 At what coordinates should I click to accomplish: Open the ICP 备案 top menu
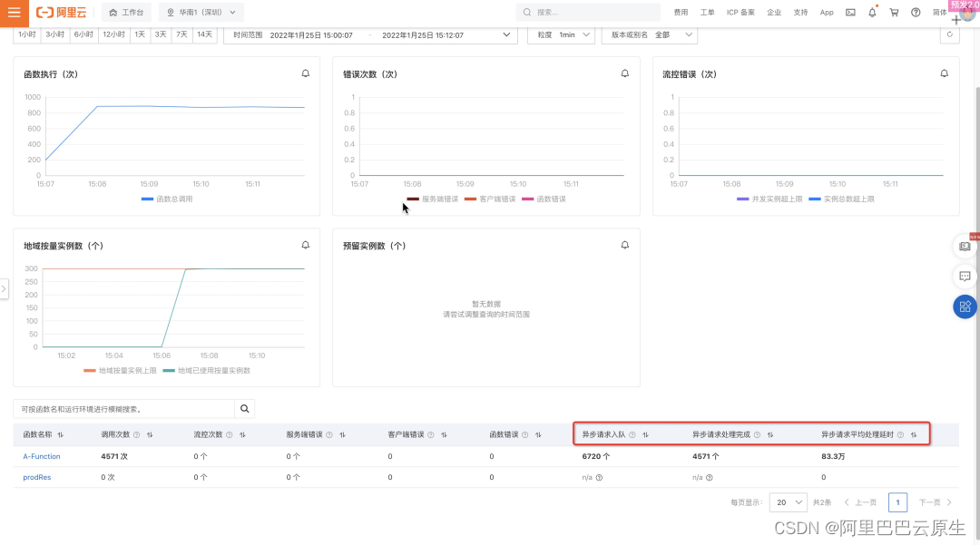coord(740,13)
